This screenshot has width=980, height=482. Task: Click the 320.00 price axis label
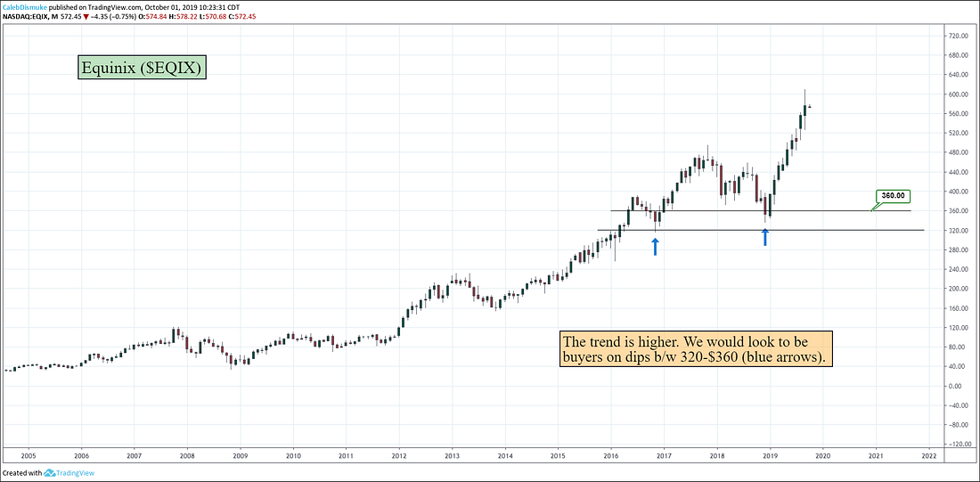pos(959,231)
